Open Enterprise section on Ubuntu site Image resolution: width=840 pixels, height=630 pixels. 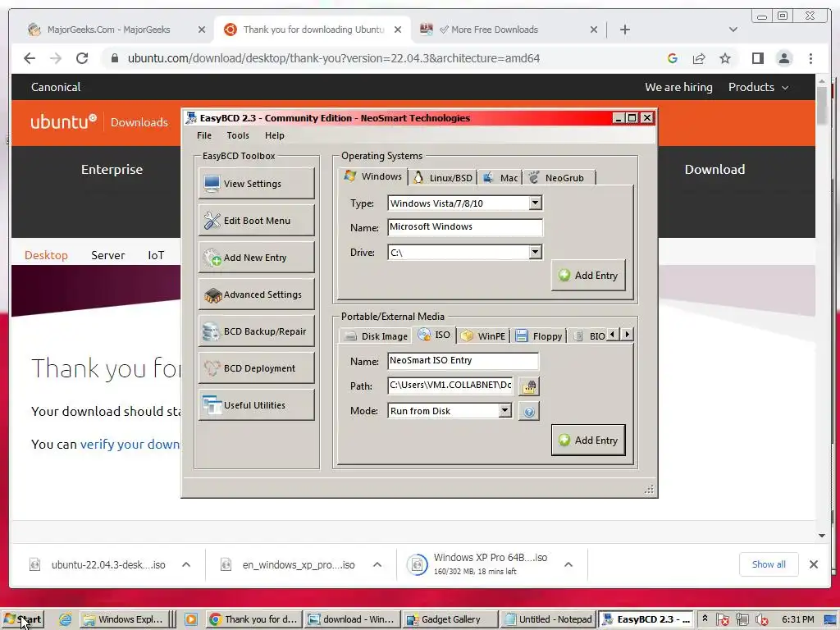tap(112, 169)
